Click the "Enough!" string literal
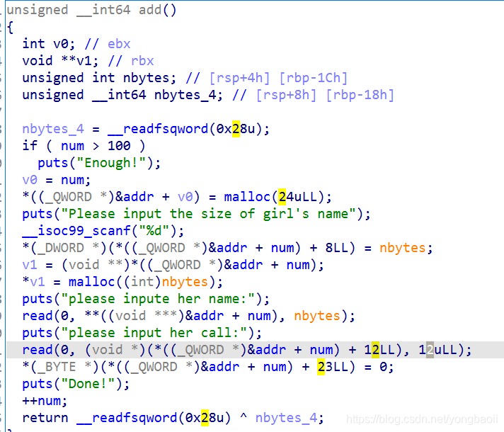504x432 pixels. [111, 163]
